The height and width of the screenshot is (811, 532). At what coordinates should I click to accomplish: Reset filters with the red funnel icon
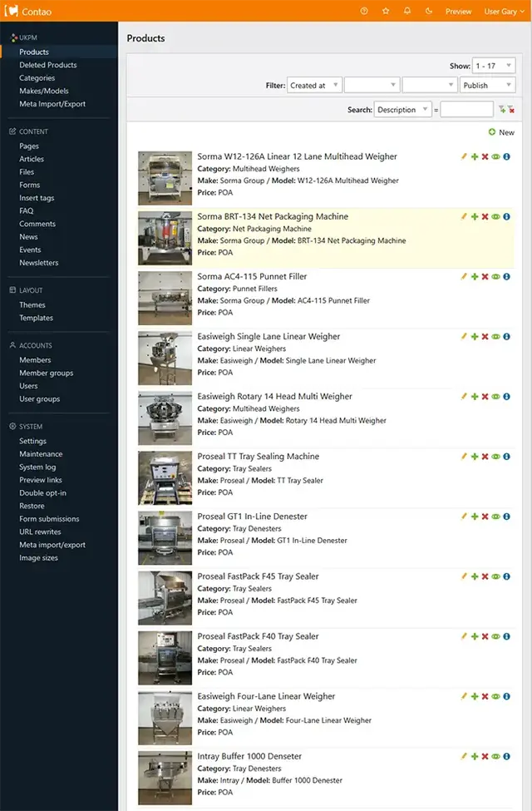coord(510,109)
